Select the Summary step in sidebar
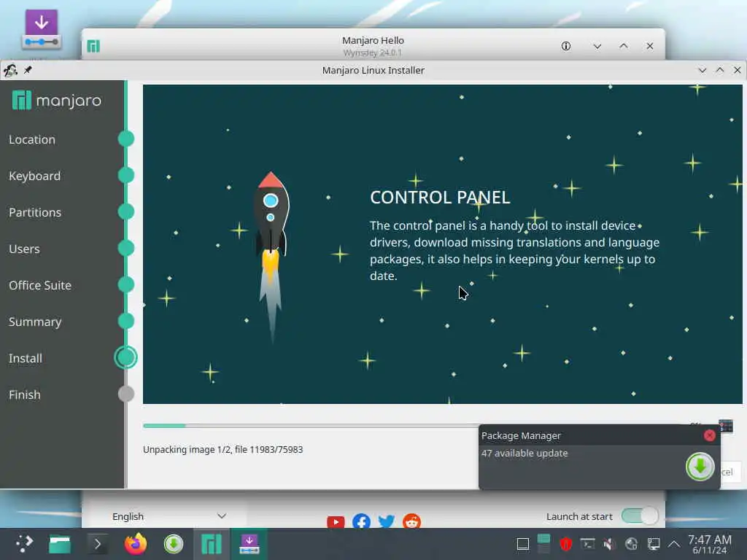The height and width of the screenshot is (560, 747). click(x=35, y=322)
